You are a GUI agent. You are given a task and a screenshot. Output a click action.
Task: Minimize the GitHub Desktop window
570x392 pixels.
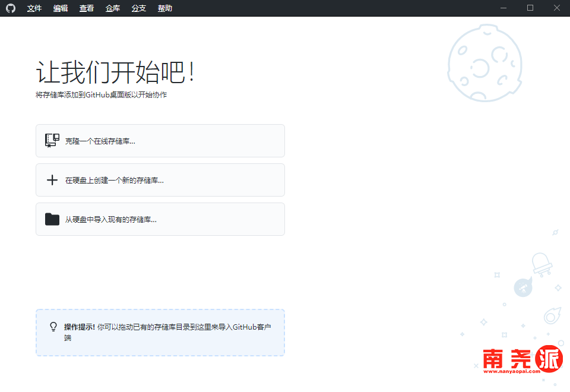[503, 8]
